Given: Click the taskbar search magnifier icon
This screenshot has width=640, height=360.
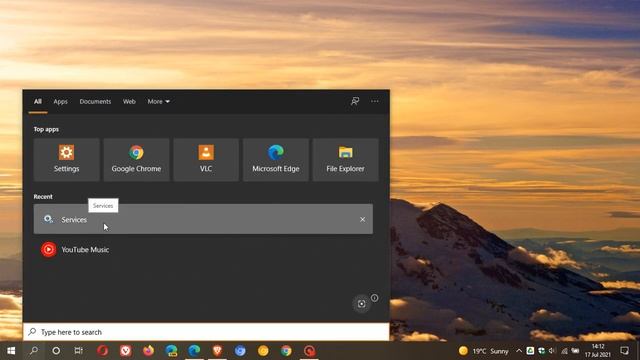Looking at the screenshot, I should [x=34, y=351].
